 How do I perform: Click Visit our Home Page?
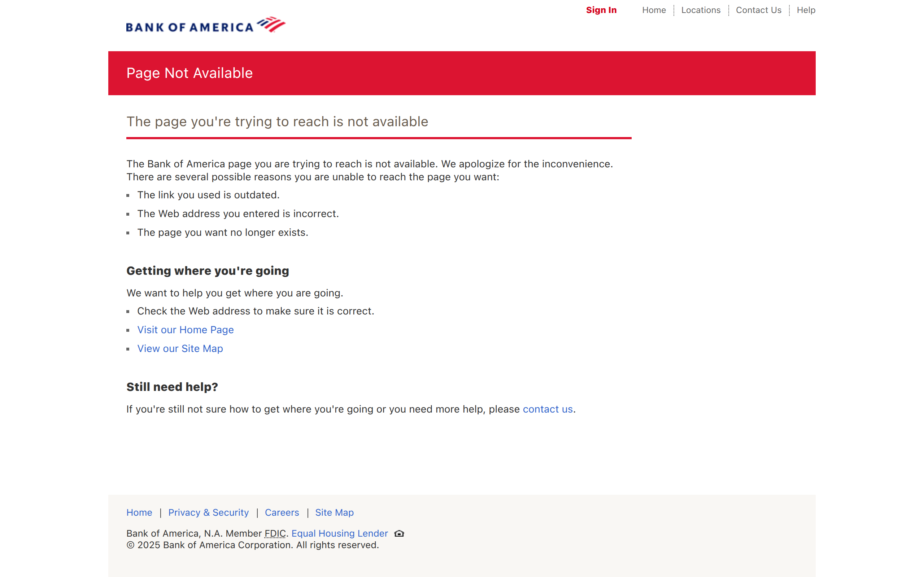(186, 330)
